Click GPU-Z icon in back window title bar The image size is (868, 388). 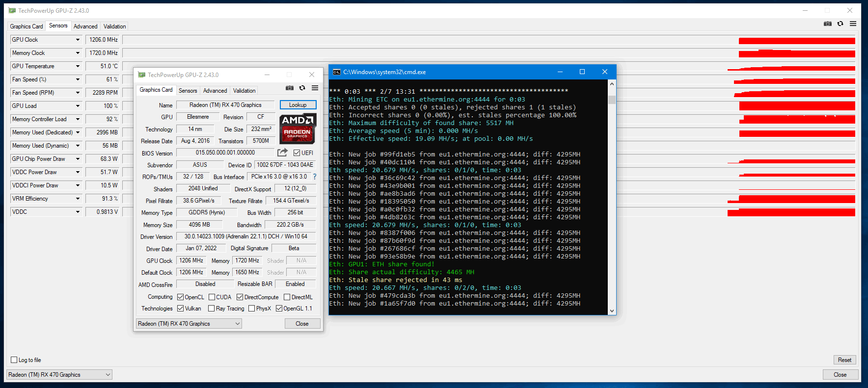click(x=12, y=10)
